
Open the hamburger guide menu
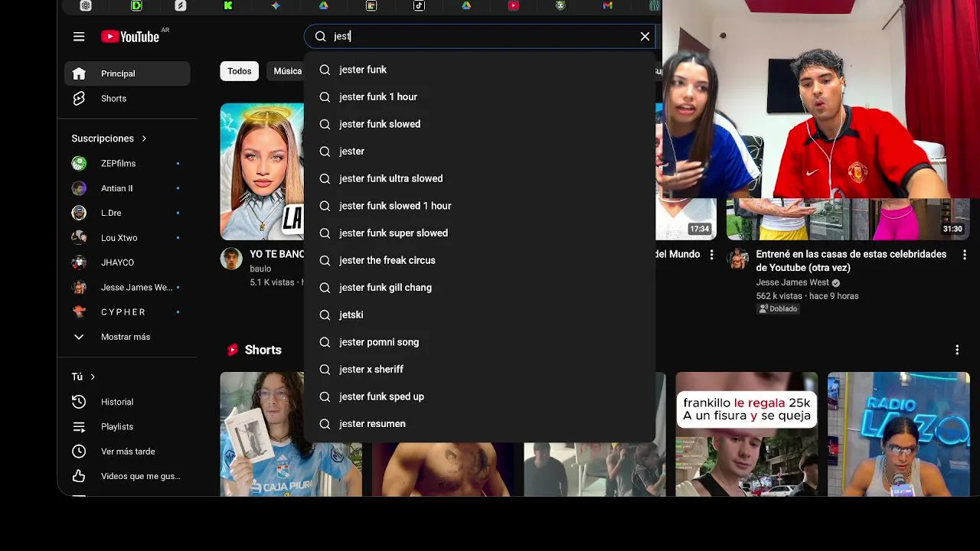point(79,37)
